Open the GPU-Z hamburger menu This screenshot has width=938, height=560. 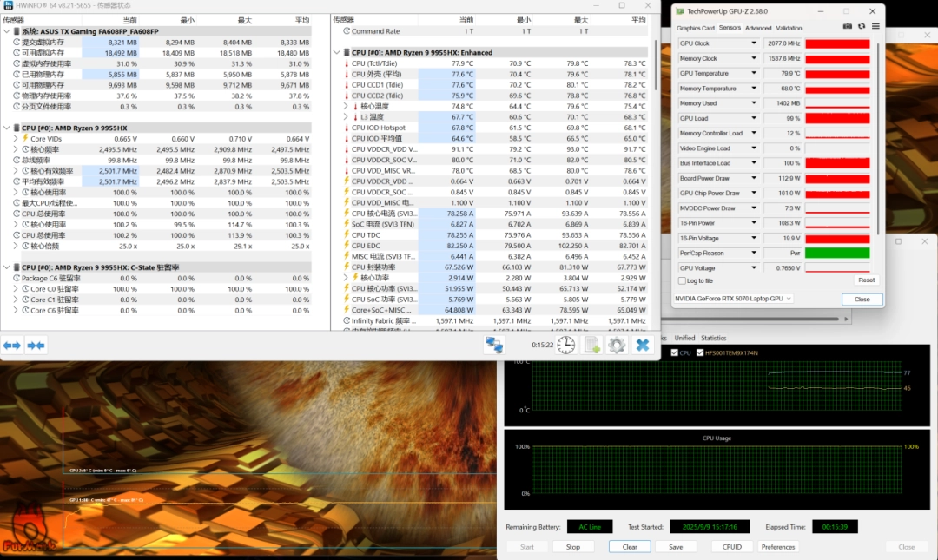pos(875,27)
